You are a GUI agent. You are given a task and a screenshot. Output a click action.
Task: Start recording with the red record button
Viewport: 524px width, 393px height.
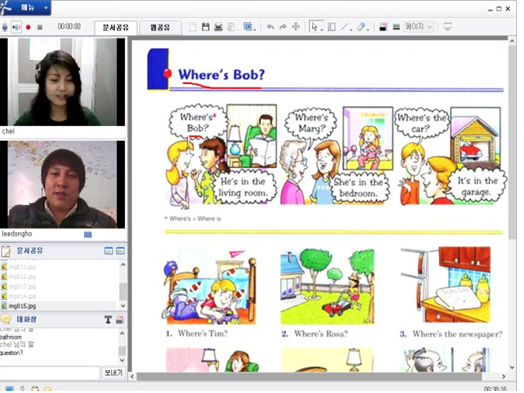pos(28,27)
